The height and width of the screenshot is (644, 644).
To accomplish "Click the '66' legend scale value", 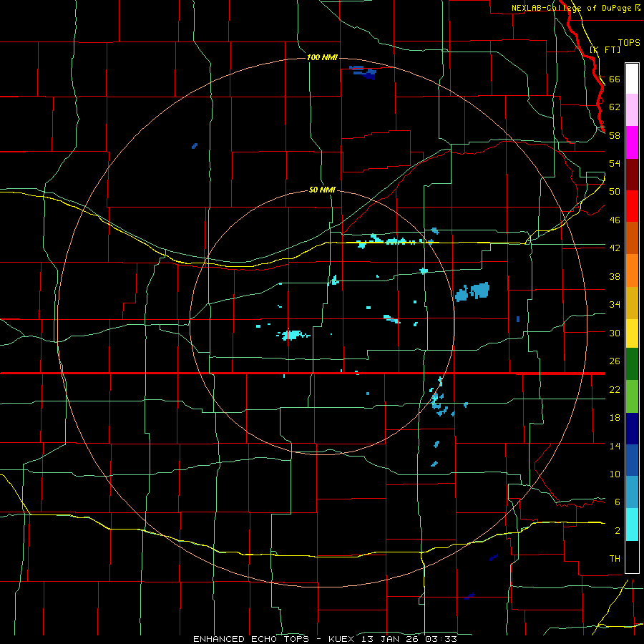I will click(x=615, y=79).
